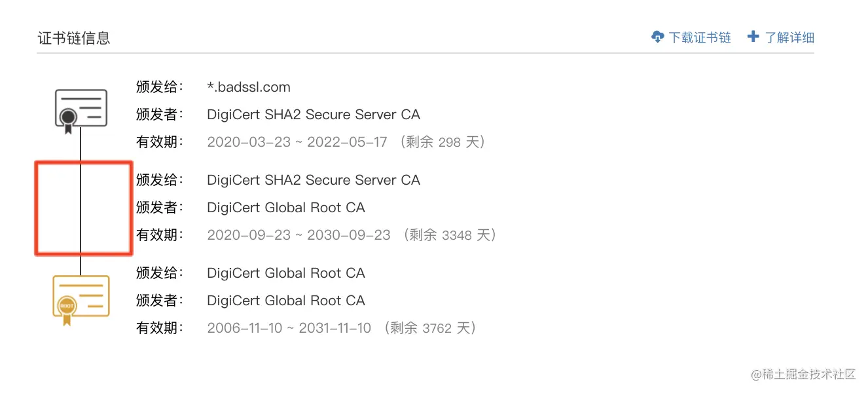
Task: Click the gray server certificate icon
Action: (81, 110)
